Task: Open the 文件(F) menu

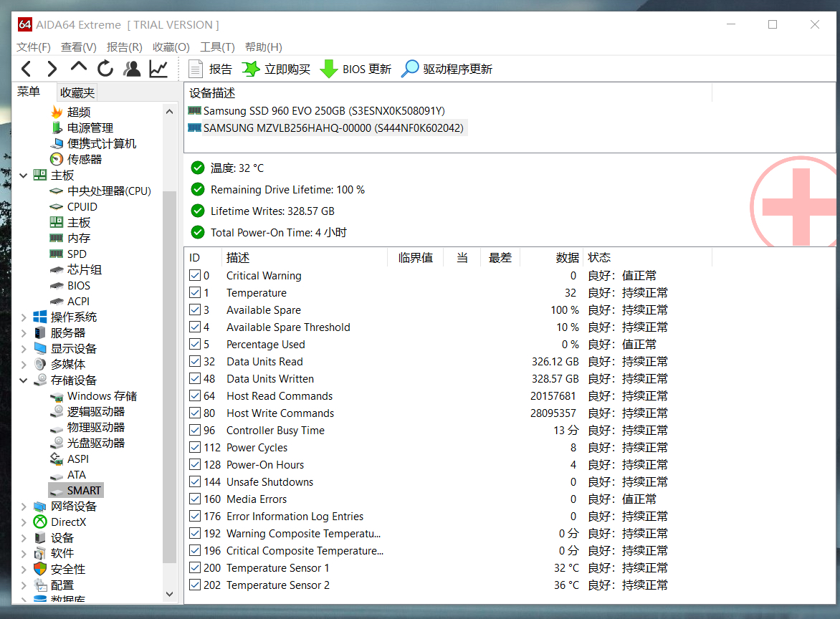Action: click(x=33, y=47)
